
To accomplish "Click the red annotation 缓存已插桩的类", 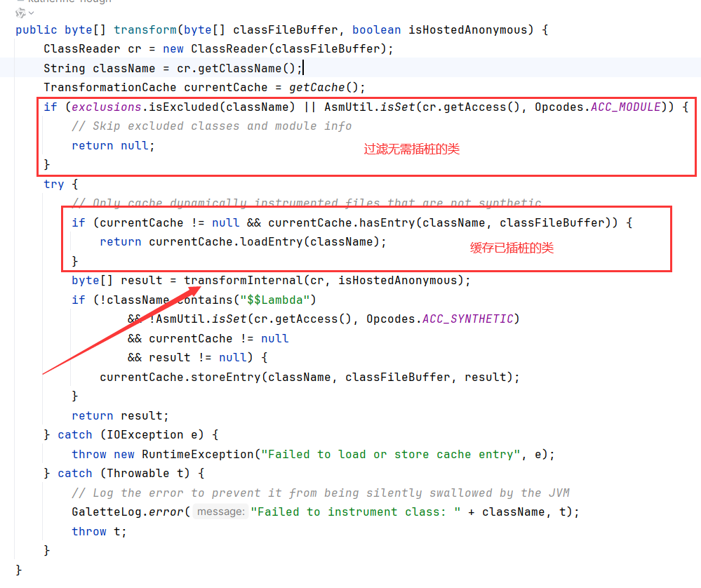I will (x=512, y=248).
